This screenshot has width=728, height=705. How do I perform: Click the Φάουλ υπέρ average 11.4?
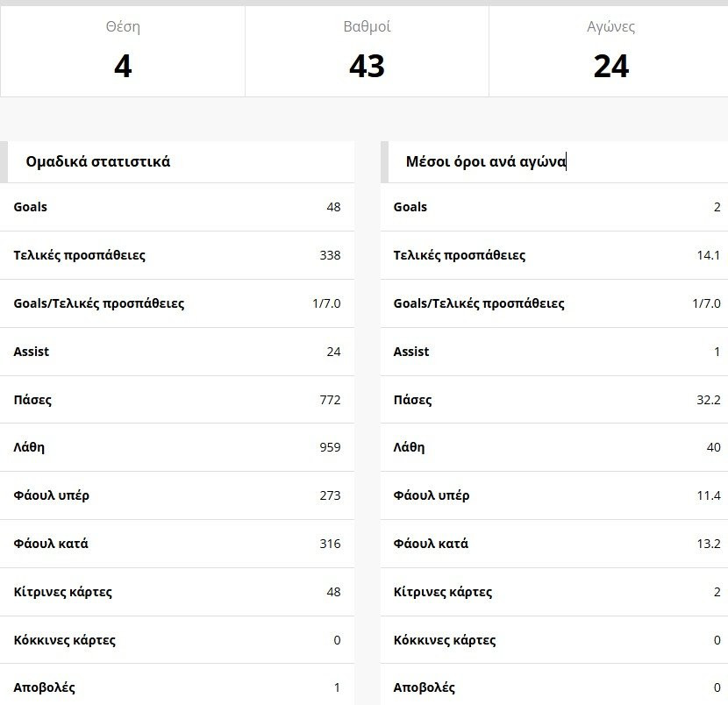[x=708, y=495]
